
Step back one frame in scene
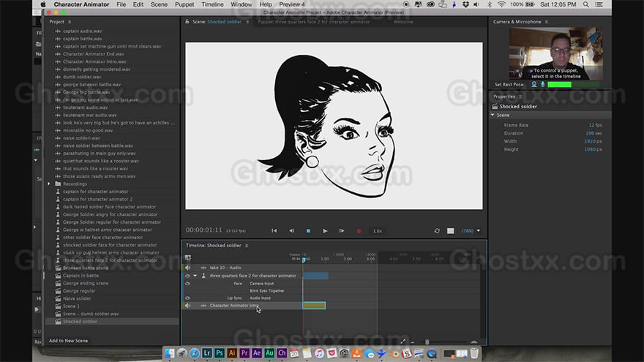point(291,230)
